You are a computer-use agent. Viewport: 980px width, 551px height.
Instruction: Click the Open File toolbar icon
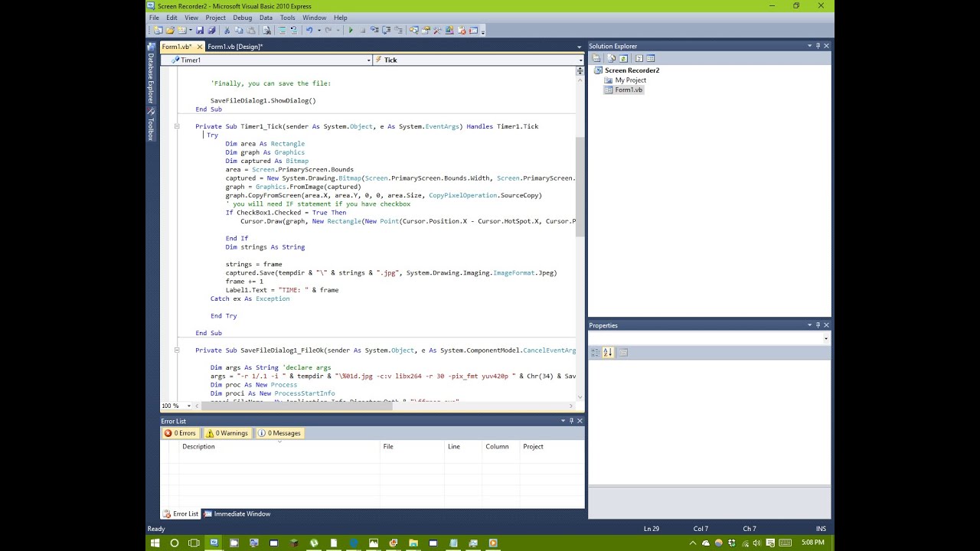point(170,31)
